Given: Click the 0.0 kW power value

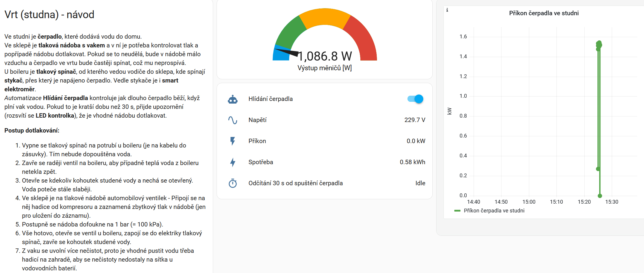Looking at the screenshot, I should (x=416, y=141).
